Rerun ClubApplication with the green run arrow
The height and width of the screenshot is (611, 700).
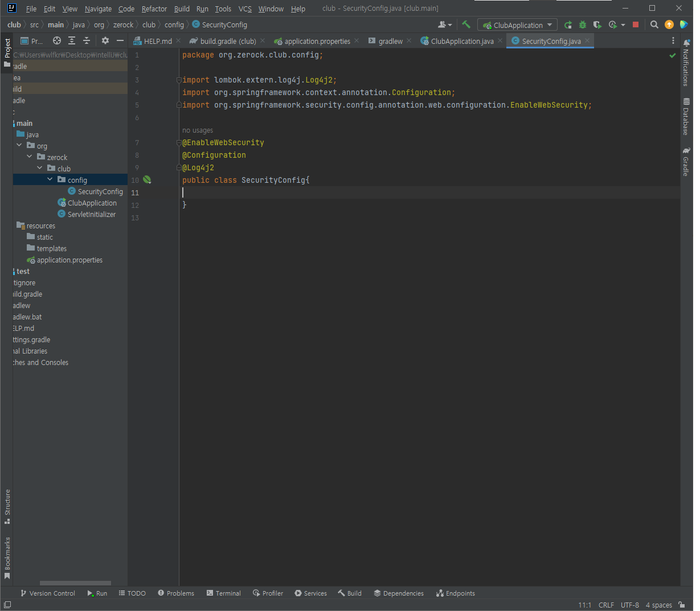click(x=568, y=24)
